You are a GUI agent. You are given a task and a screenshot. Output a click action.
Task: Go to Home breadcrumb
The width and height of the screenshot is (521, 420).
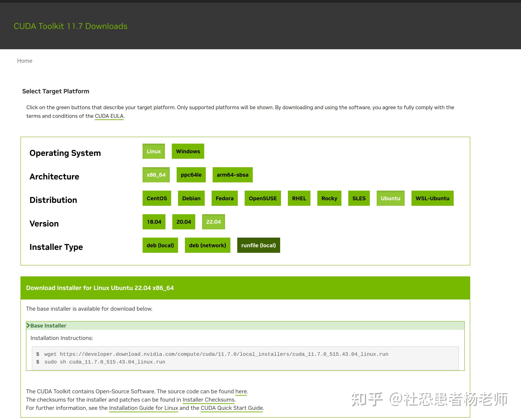pyautogui.click(x=24, y=61)
